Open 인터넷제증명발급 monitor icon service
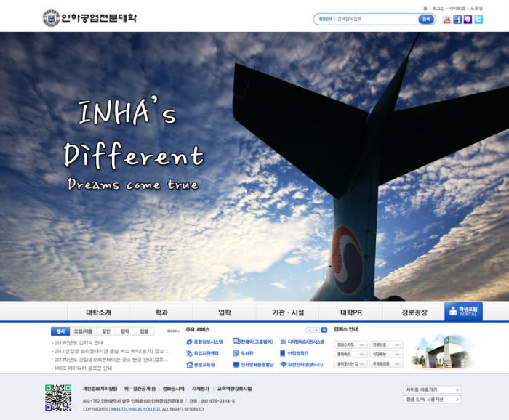Image resolution: width=509 pixels, height=420 pixels. click(x=254, y=365)
